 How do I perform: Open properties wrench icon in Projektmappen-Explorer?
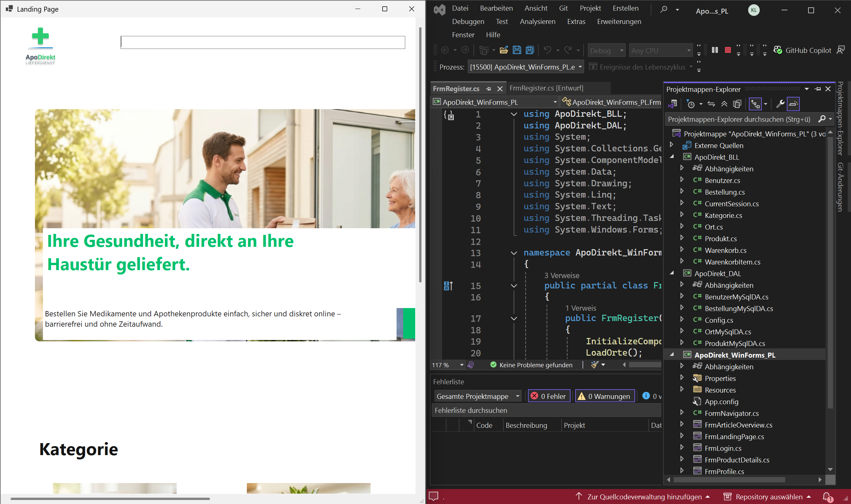click(x=780, y=104)
